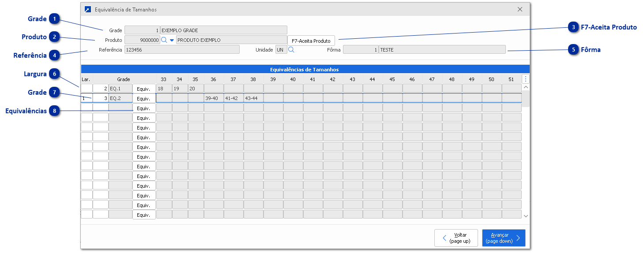Screen dimensions: 644x256
Task: Click cell with value 18
Action: pos(164,89)
